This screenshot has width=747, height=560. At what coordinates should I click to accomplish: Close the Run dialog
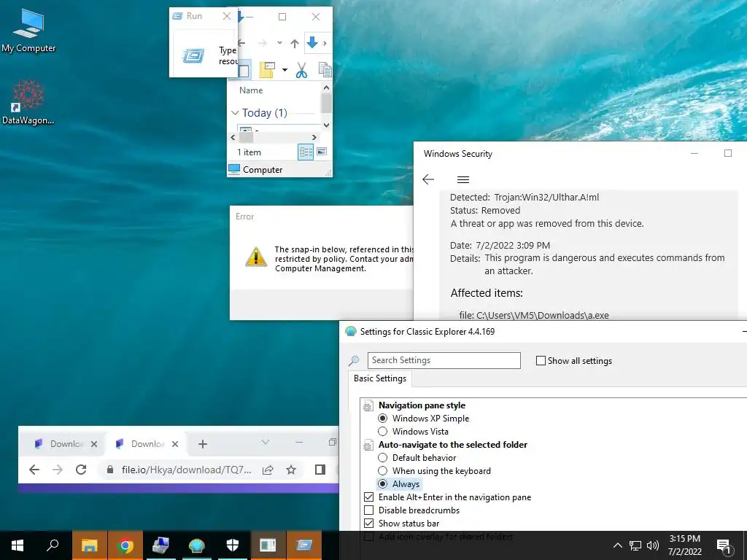[x=227, y=16]
